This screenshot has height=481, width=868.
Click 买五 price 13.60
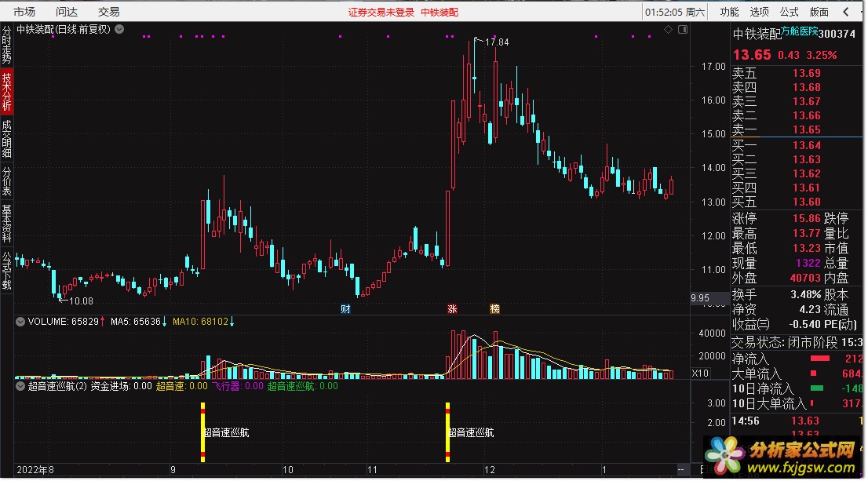[807, 202]
